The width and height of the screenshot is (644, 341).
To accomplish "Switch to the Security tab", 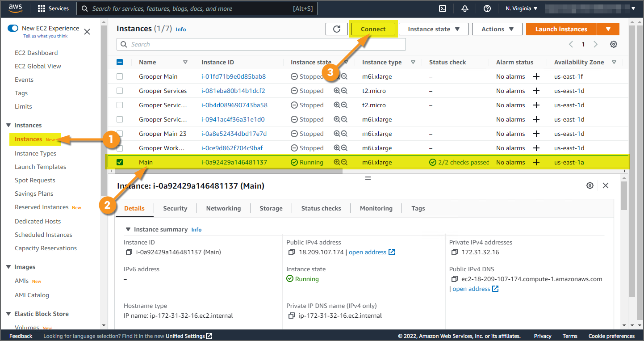I will [x=175, y=208].
